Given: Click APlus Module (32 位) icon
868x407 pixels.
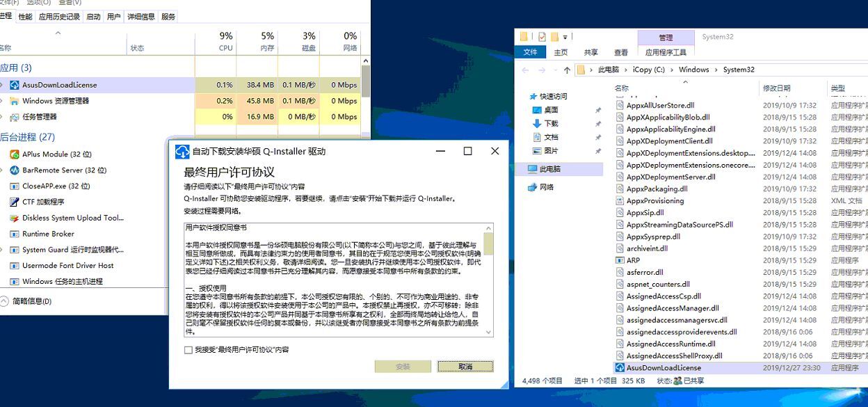Looking at the screenshot, I should (x=15, y=154).
